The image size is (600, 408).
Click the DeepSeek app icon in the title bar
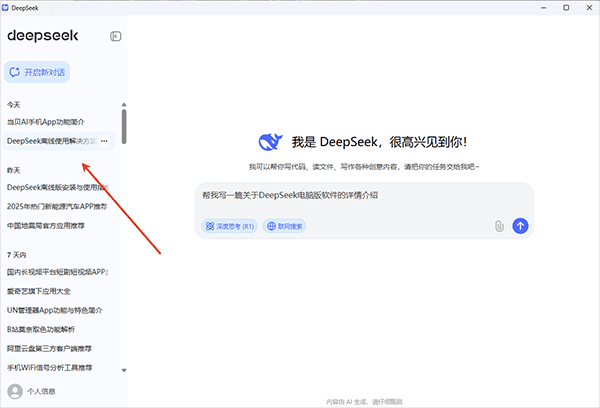(x=9, y=7)
